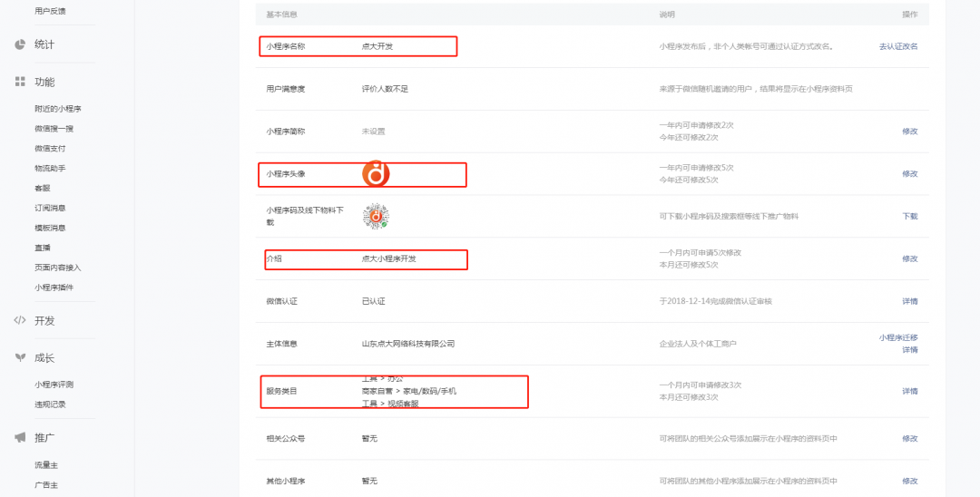Click the 小程序迁移 link
980x497 pixels.
click(x=897, y=337)
